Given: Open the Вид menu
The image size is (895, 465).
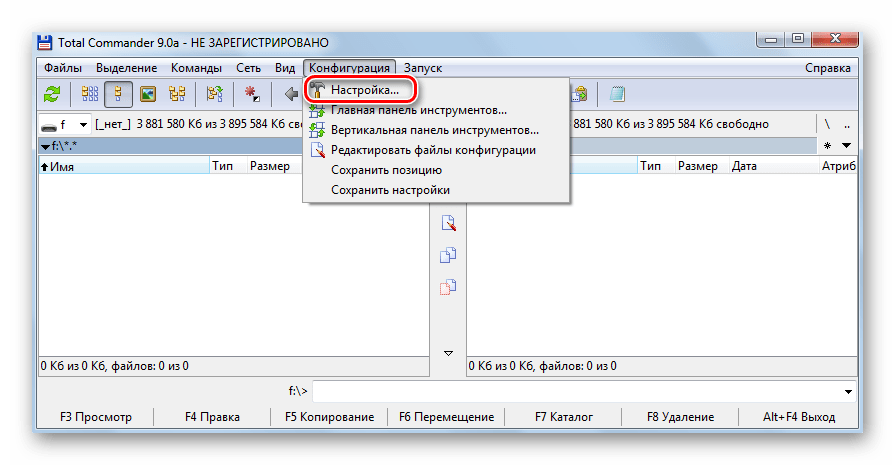Looking at the screenshot, I should coord(285,68).
